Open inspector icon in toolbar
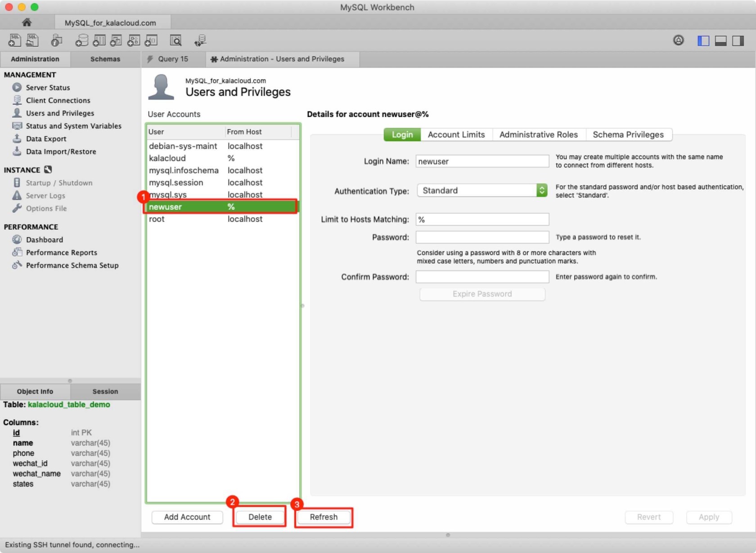This screenshot has width=756, height=553. tap(56, 40)
